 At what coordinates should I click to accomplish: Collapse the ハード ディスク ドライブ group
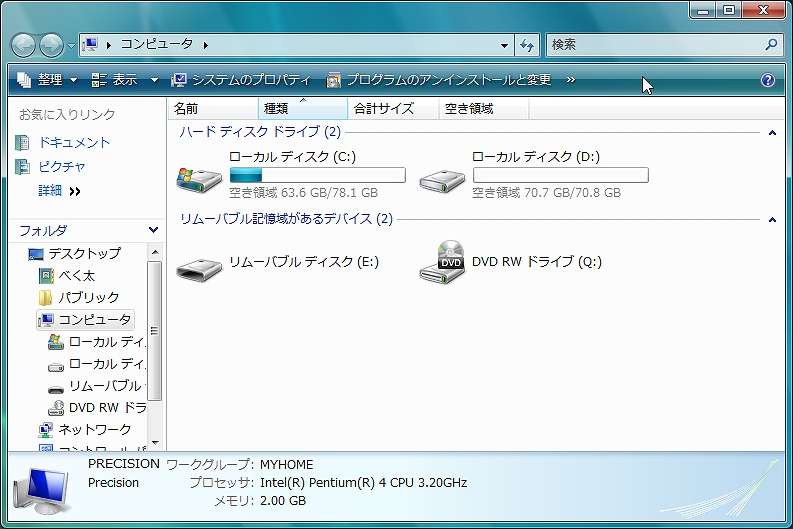[x=772, y=132]
